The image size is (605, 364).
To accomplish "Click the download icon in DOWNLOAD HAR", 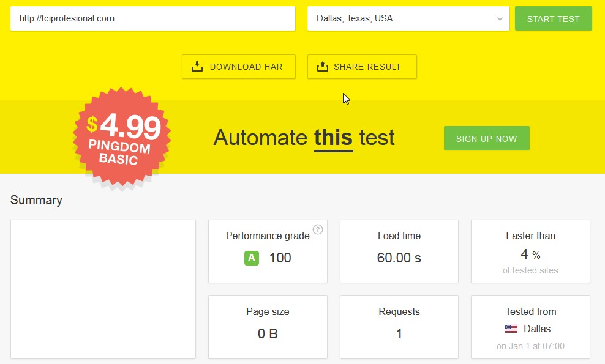I will coord(197,66).
